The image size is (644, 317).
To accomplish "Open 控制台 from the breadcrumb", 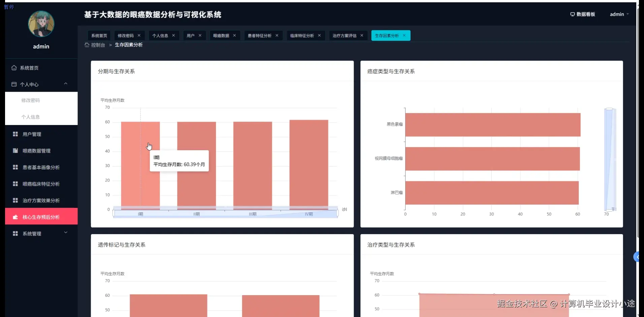I will point(98,44).
